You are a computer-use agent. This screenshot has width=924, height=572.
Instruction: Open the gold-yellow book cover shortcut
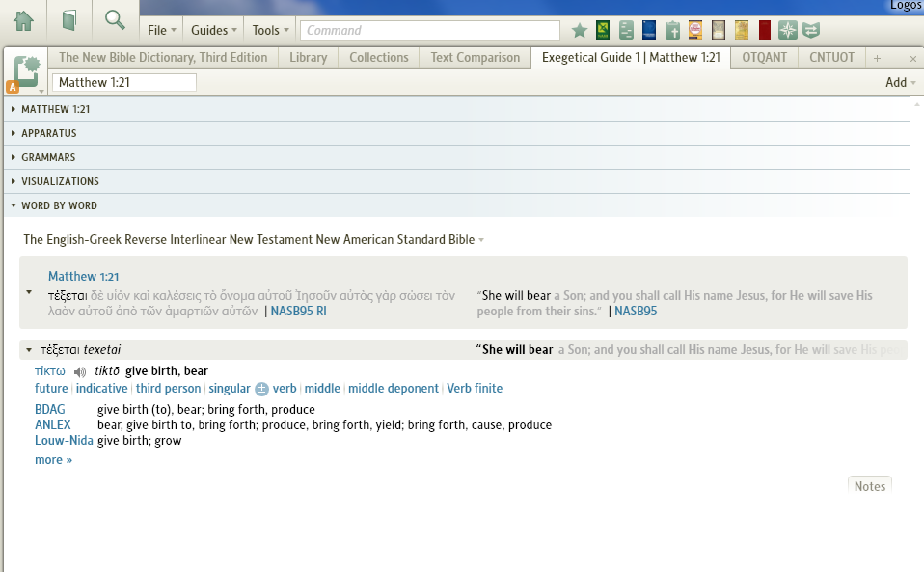point(742,30)
